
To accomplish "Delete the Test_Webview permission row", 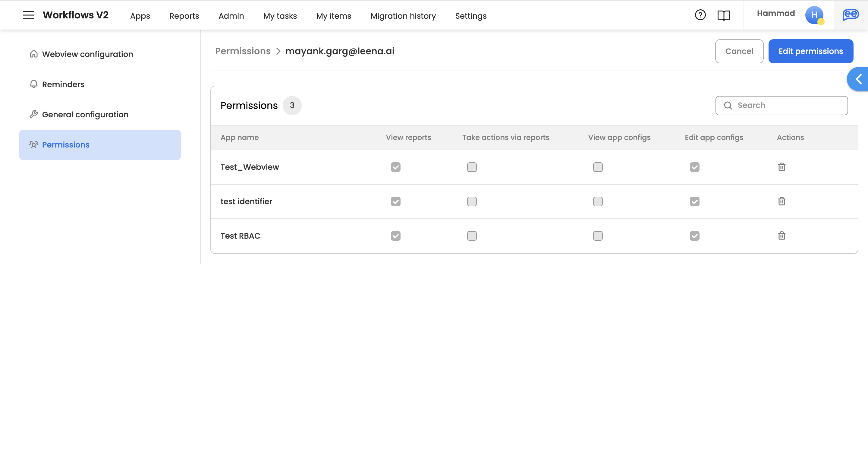I will click(782, 167).
